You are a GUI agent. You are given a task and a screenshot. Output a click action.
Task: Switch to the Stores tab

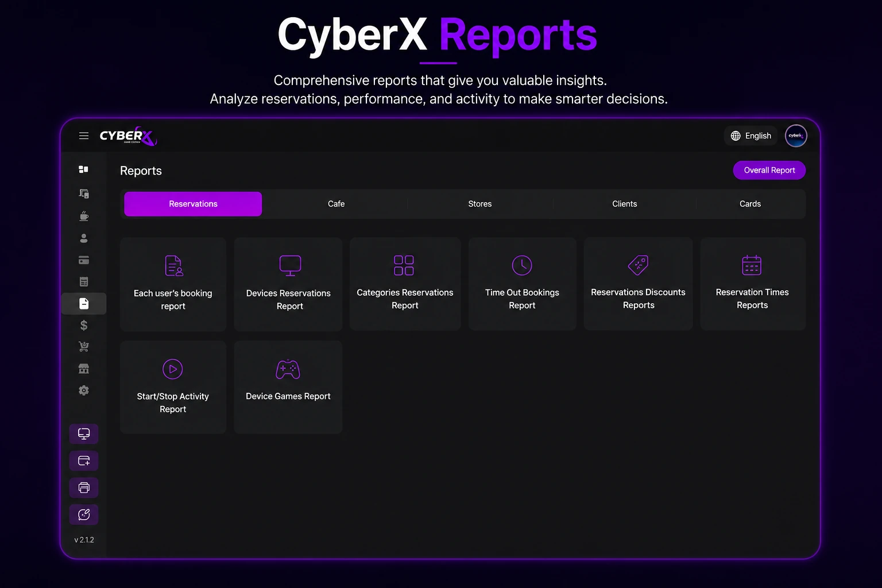click(x=480, y=204)
